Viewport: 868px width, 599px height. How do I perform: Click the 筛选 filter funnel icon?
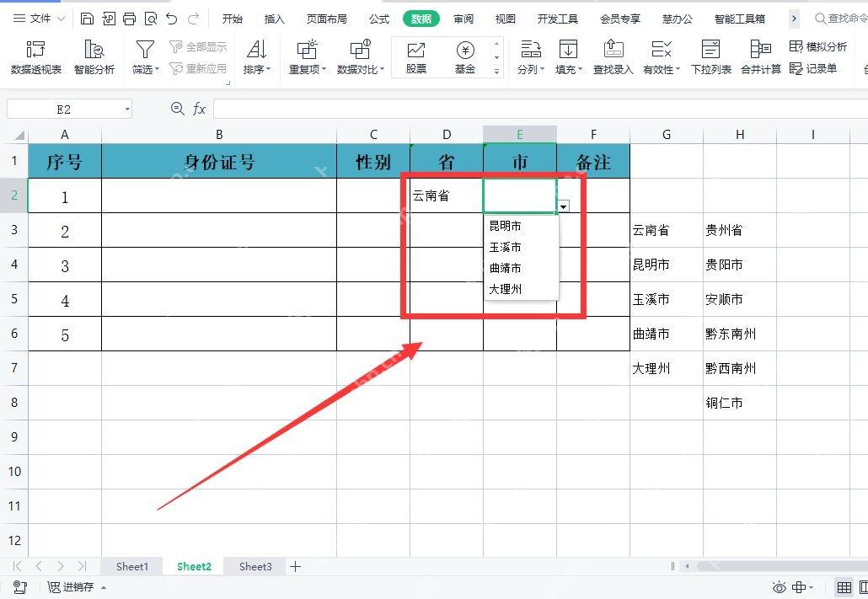[145, 49]
